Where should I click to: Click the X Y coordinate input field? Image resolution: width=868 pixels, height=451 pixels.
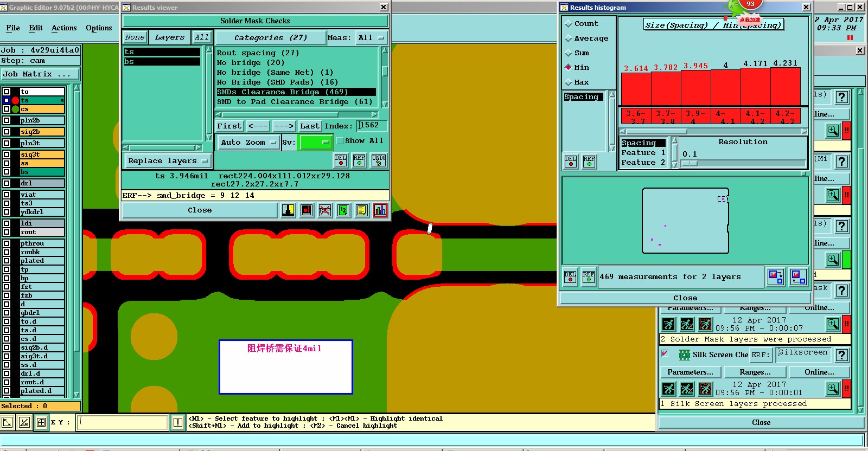(x=122, y=422)
